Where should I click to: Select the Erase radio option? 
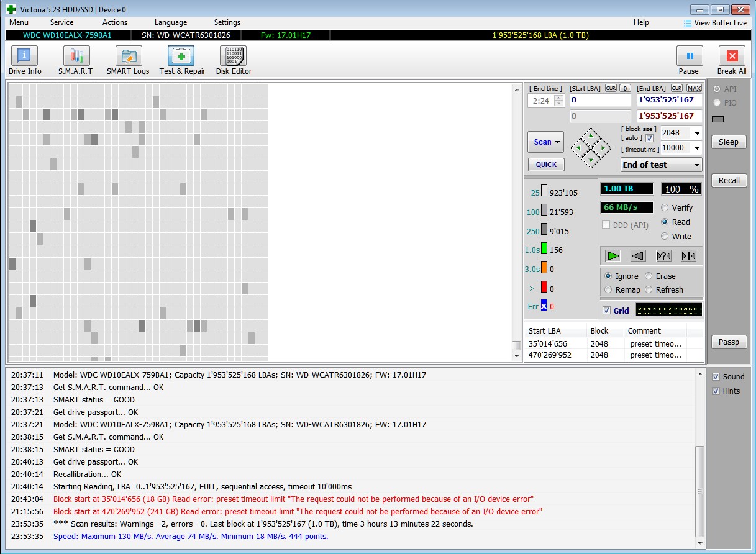[649, 276]
